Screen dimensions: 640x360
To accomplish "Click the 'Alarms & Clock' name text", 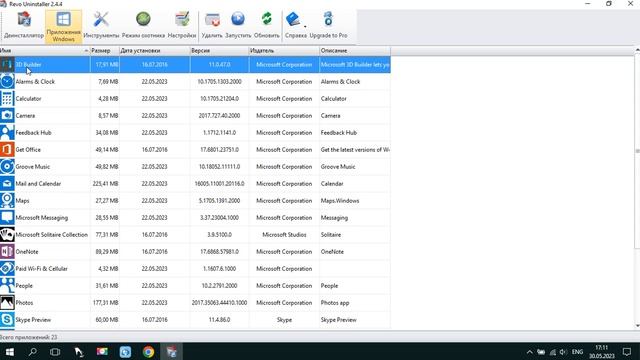I will [35, 82].
